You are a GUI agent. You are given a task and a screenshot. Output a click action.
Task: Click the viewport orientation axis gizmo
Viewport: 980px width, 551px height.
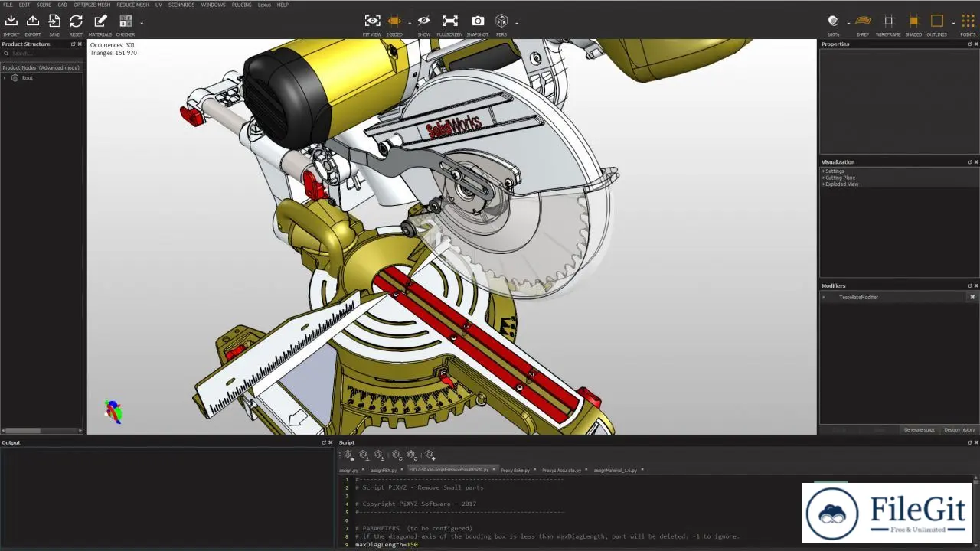pyautogui.click(x=113, y=412)
